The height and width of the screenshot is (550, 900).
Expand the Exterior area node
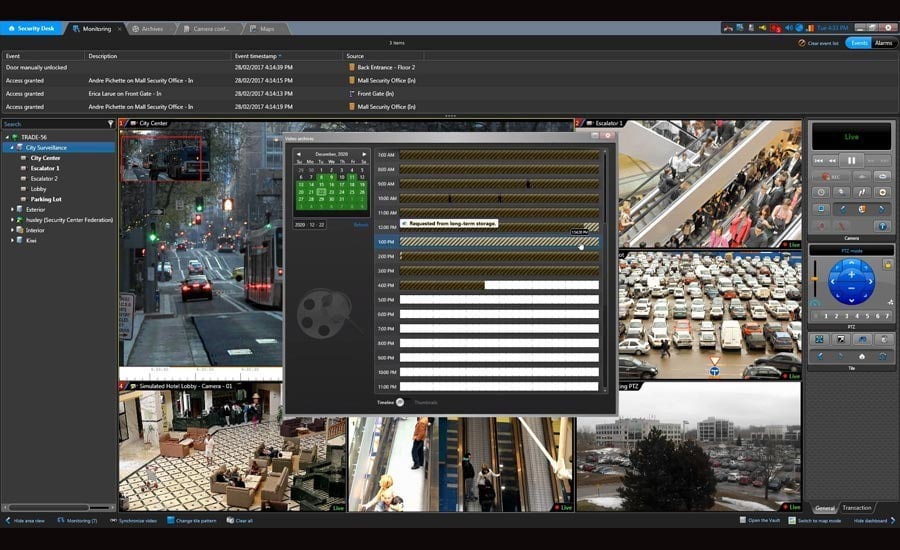coord(12,209)
